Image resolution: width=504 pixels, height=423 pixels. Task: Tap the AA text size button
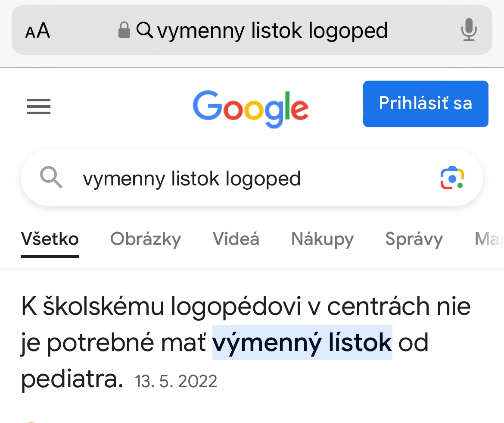38,31
